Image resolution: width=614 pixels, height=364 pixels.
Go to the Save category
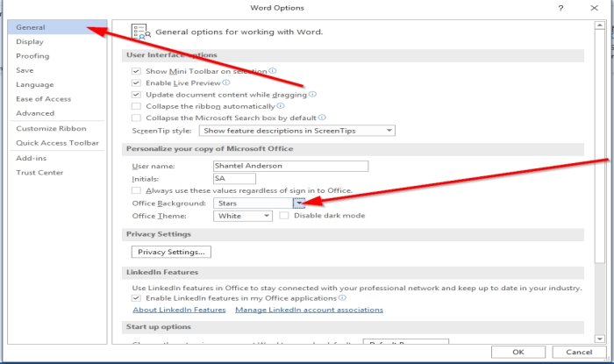pyautogui.click(x=25, y=70)
